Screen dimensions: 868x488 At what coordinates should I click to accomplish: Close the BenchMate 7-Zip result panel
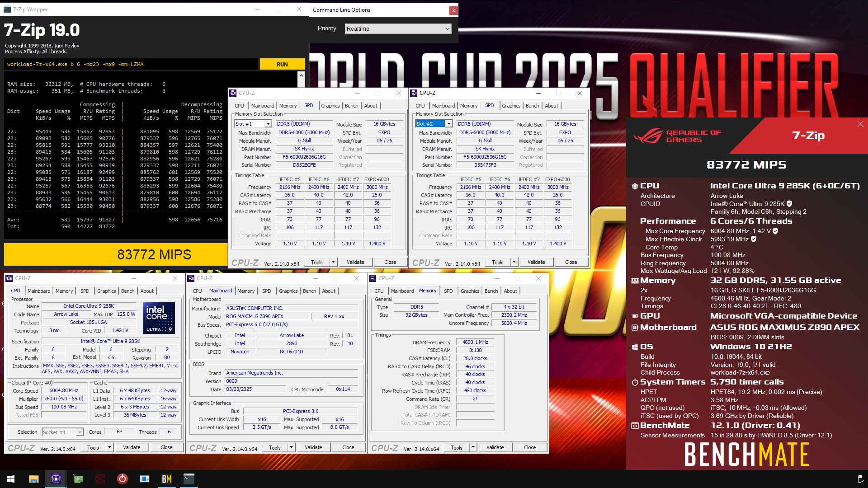(x=860, y=124)
